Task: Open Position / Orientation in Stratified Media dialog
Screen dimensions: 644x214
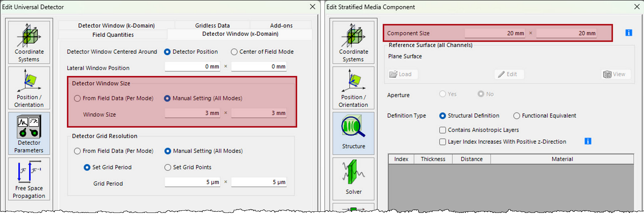Action: click(x=353, y=88)
